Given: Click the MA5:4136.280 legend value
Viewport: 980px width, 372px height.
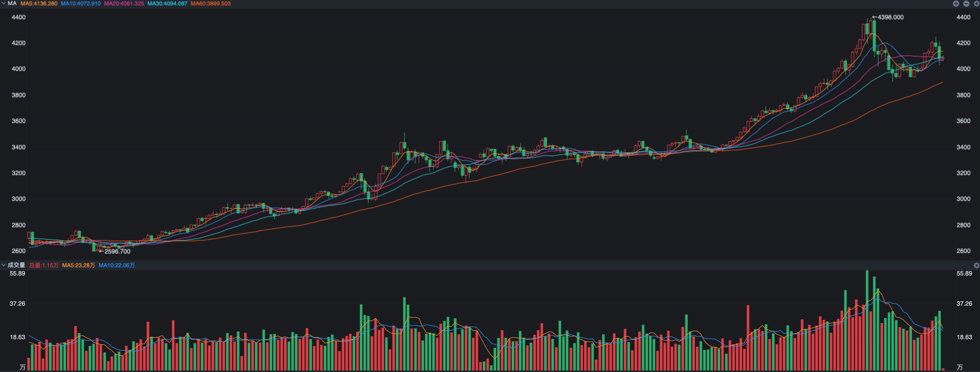Looking at the screenshot, I should tap(39, 3).
